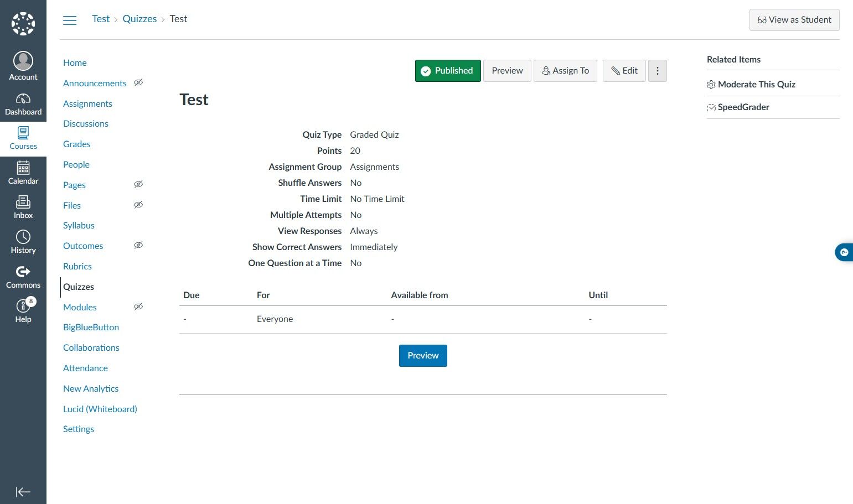This screenshot has width=853, height=504.
Task: Go to Dashboard in global navigation
Action: tap(23, 104)
